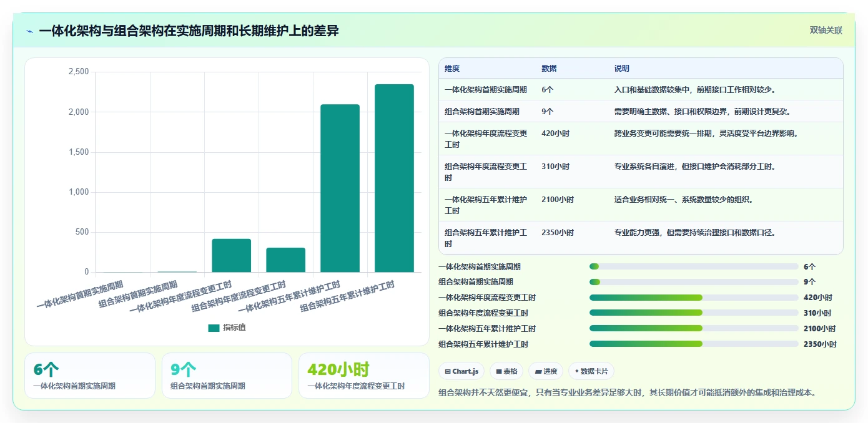Image resolution: width=868 pixels, height=423 pixels.
Task: Open the 9个 data card
Action: click(x=227, y=376)
